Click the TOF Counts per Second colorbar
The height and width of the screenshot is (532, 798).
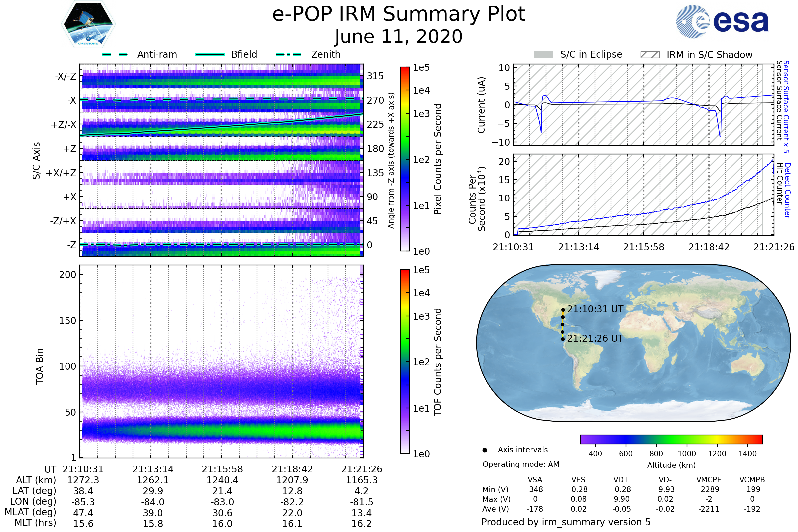pos(405,361)
